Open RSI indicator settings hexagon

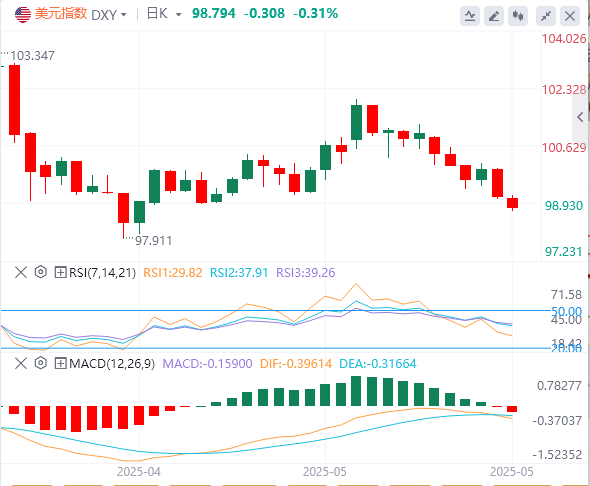pyautogui.click(x=40, y=272)
